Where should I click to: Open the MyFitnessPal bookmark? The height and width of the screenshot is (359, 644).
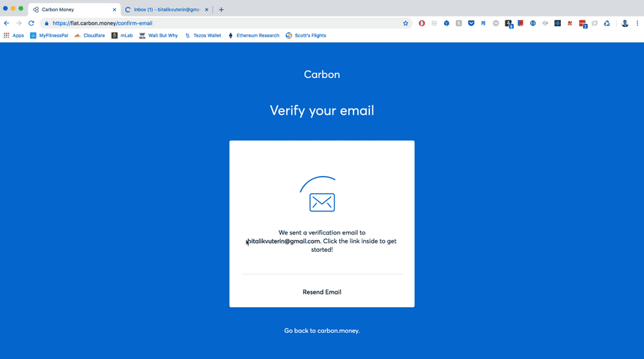coord(49,36)
